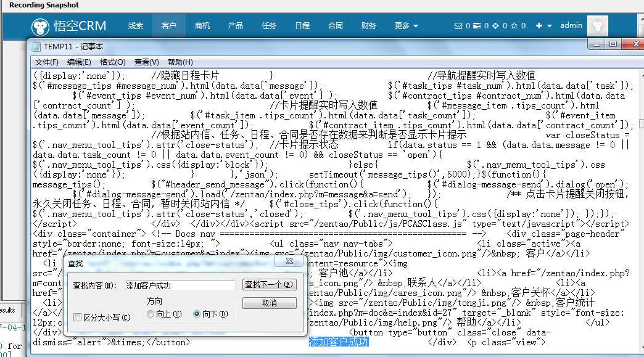Open the 产品 navigation tab
Image resolution: width=644 pixels, height=357 pixels.
[x=236, y=26]
